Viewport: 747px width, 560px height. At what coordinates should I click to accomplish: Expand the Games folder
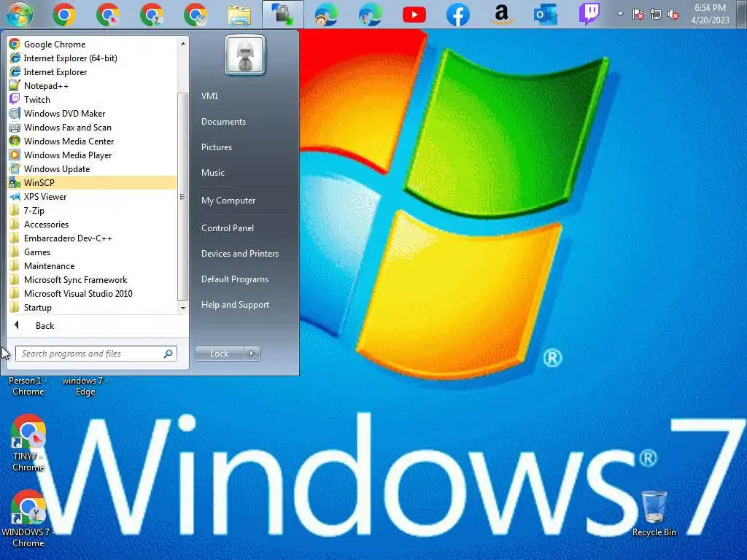coord(93,252)
